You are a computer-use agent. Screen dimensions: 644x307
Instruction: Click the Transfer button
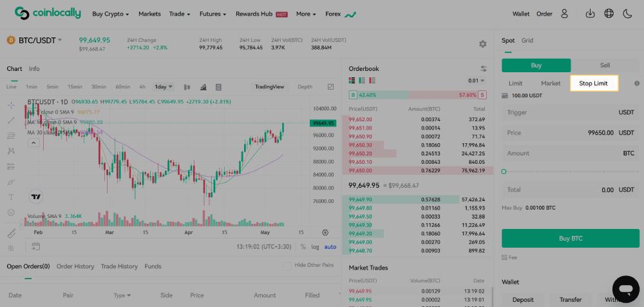tap(571, 300)
